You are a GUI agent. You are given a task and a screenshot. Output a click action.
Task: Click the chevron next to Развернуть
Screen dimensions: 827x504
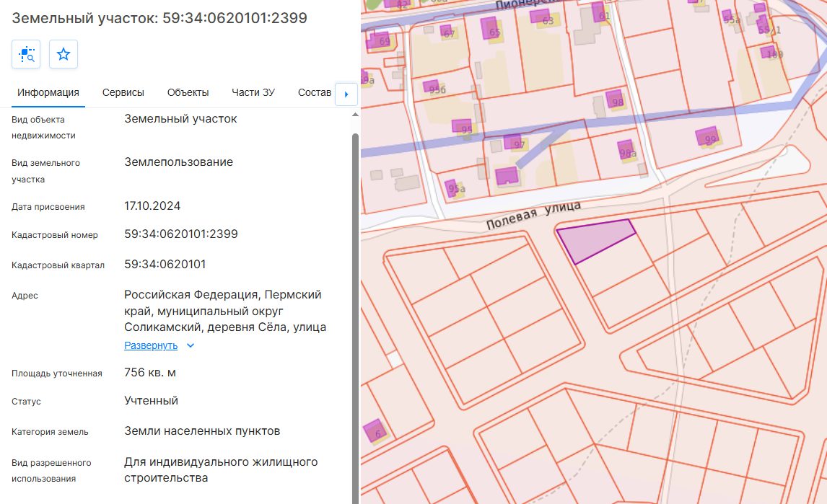(191, 346)
